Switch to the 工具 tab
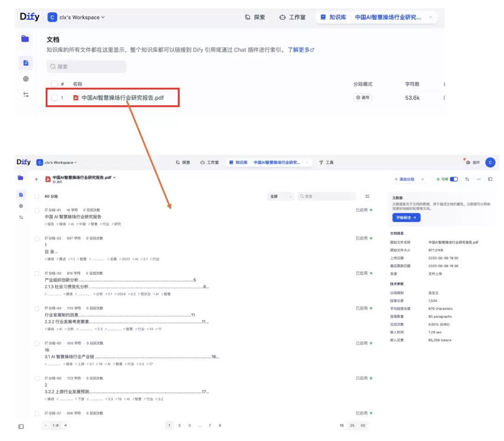 (x=326, y=163)
